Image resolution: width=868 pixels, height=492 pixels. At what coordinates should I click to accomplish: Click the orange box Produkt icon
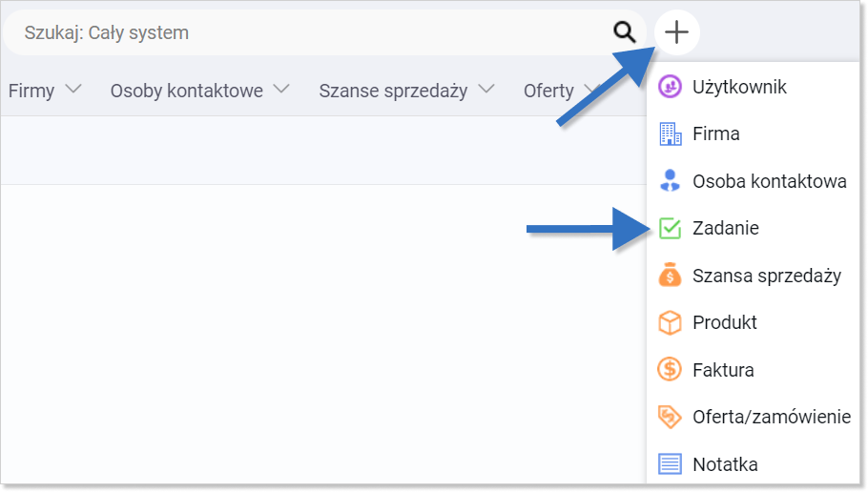coord(670,322)
